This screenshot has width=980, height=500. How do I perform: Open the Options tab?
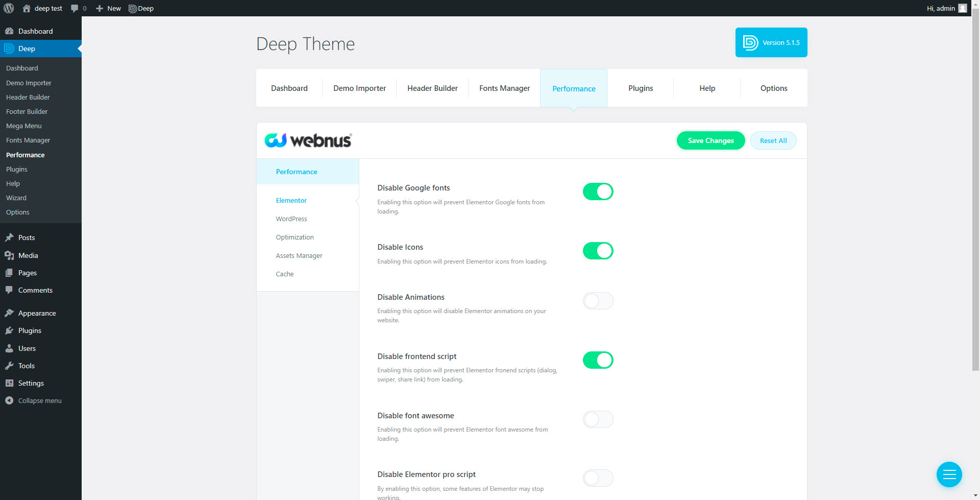pos(774,88)
